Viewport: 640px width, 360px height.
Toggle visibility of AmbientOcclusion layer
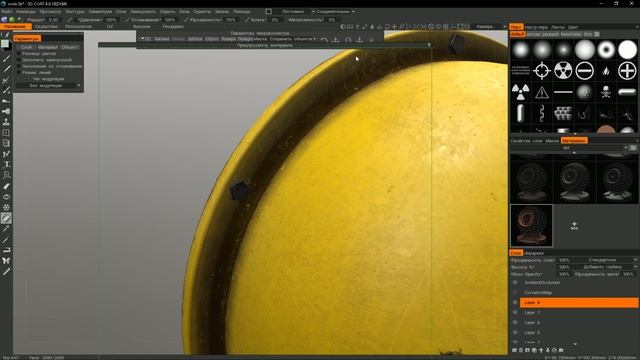coord(515,282)
